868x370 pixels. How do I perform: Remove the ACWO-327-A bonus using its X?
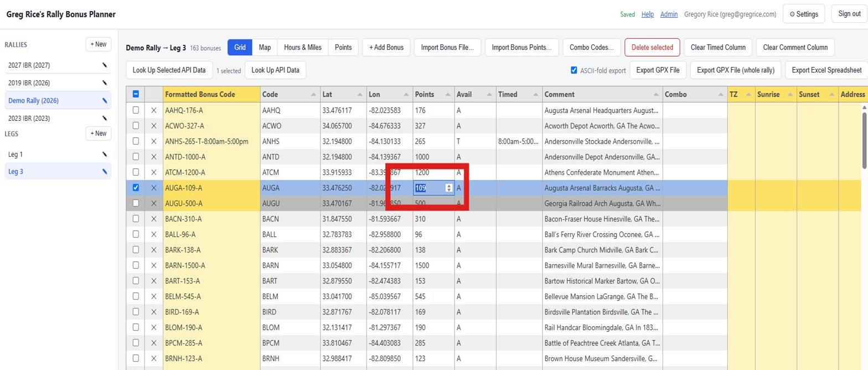click(154, 126)
